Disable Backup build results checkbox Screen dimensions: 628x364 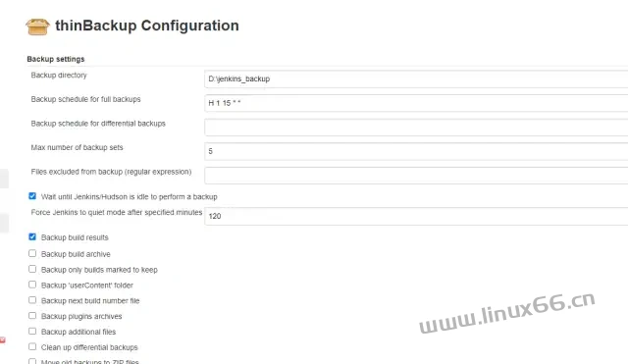pos(32,237)
